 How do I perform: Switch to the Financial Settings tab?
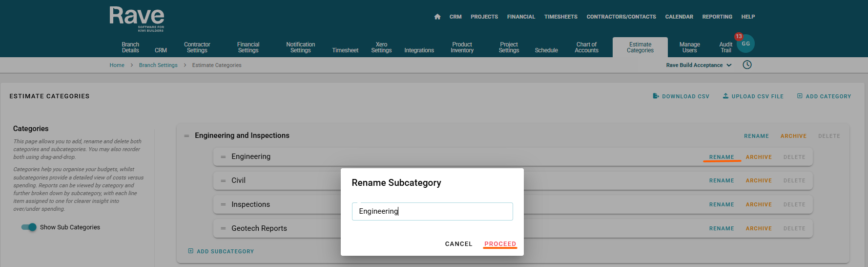[x=248, y=47]
